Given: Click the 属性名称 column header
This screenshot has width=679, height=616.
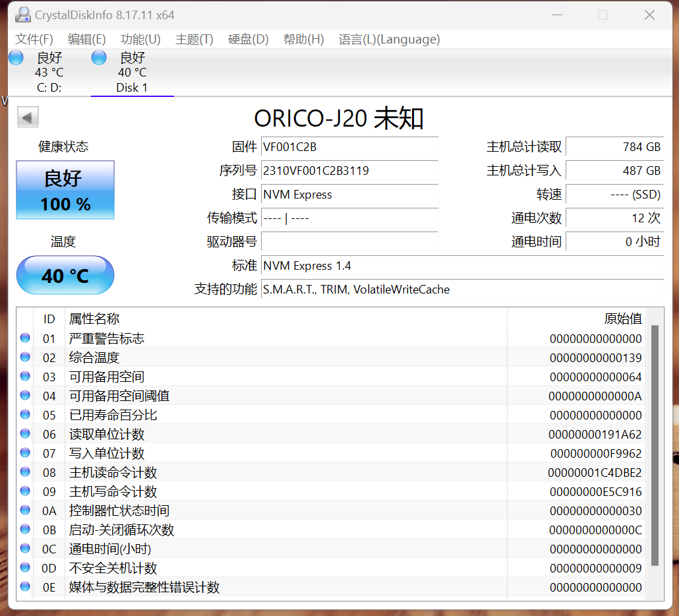Looking at the screenshot, I should [x=286, y=319].
